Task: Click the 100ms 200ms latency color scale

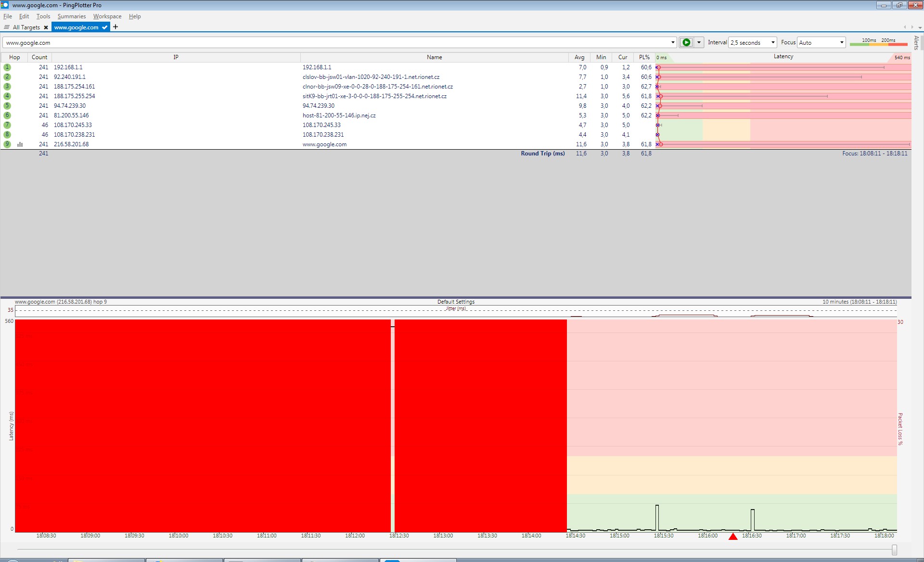Action: click(878, 42)
